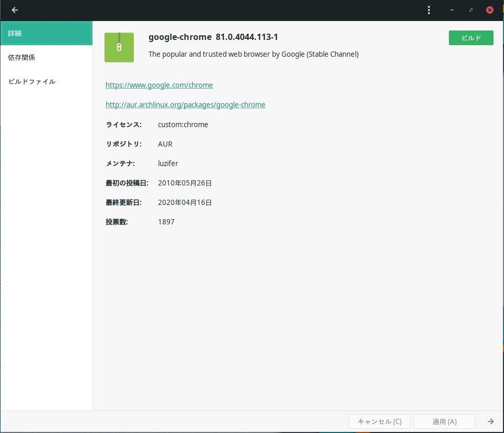Image resolution: width=504 pixels, height=433 pixels.
Task: Click the 投票数 label
Action: pos(117,222)
